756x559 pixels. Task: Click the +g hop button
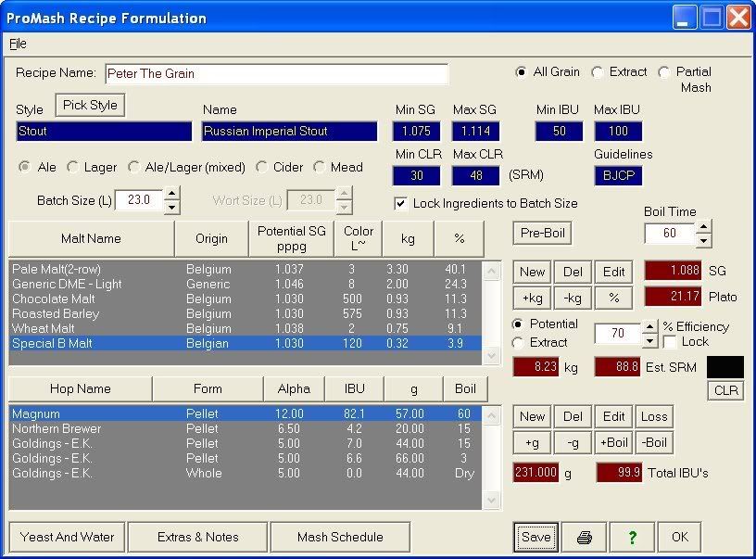[532, 443]
